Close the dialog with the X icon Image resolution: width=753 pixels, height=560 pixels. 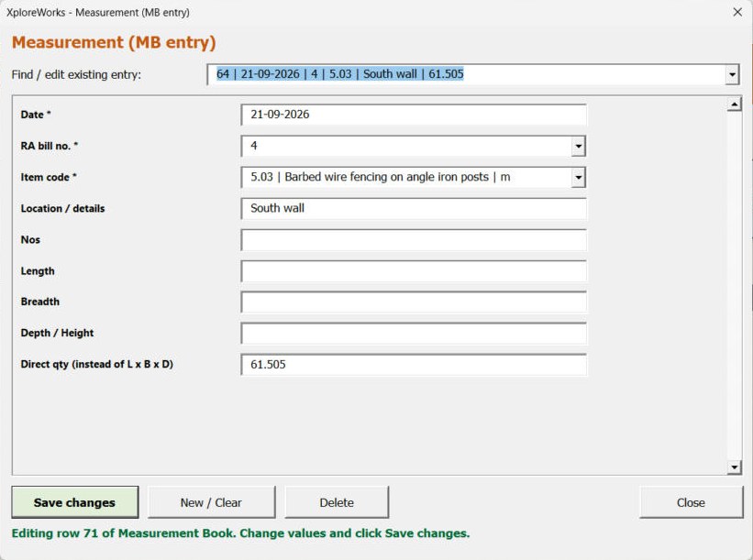pyautogui.click(x=737, y=12)
